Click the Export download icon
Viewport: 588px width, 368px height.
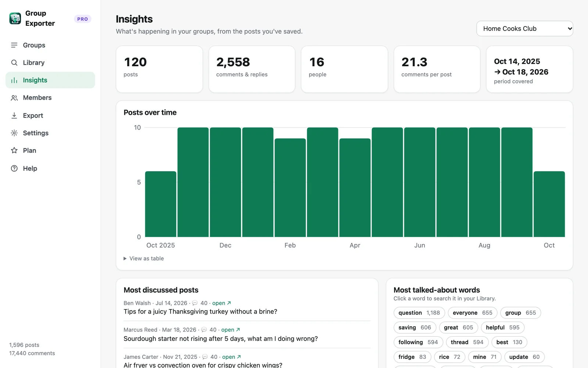(x=14, y=116)
